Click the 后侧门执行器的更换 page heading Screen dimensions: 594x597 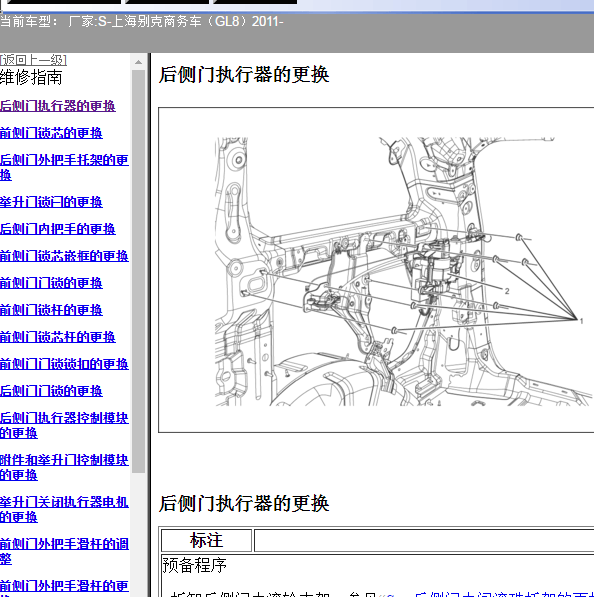point(244,74)
